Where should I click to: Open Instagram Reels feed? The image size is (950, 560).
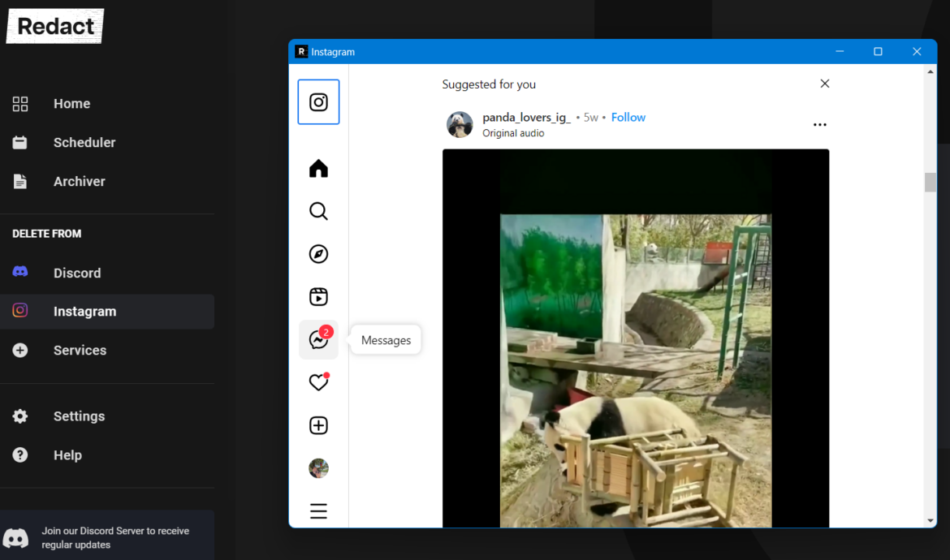[318, 296]
